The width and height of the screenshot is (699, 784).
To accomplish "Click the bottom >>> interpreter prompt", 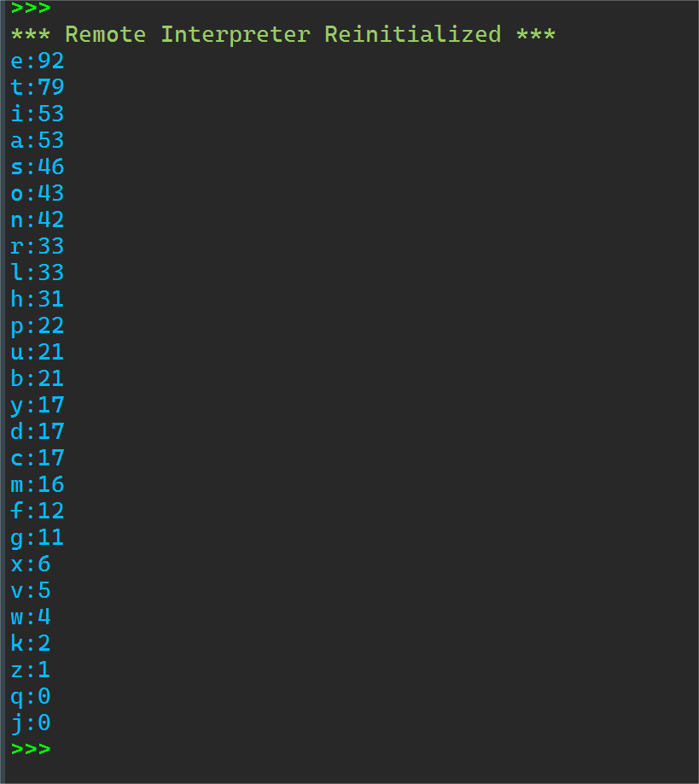I will click(x=31, y=748).
